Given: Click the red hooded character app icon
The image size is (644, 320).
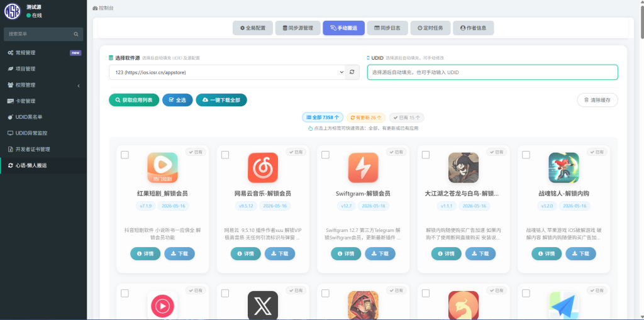Looking at the screenshot, I should 363,305.
